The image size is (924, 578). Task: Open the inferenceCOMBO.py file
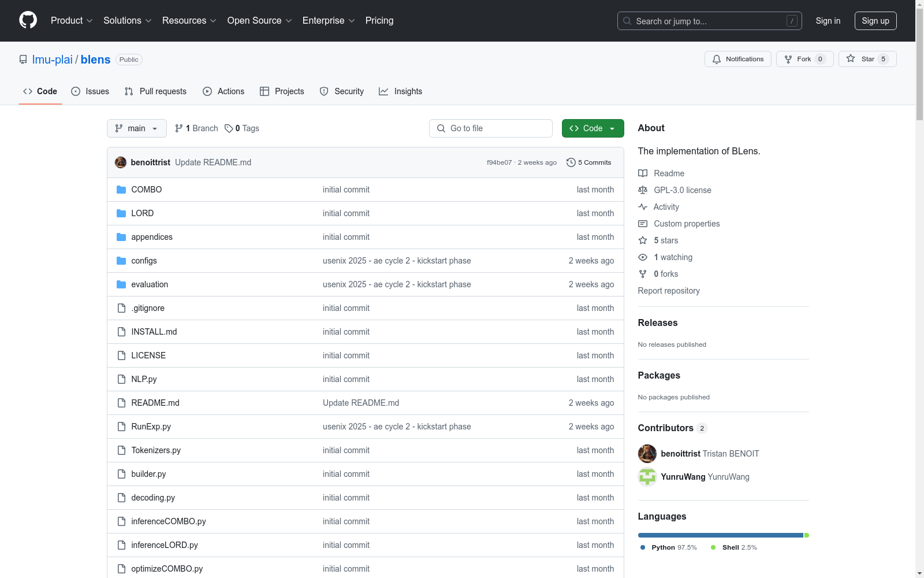click(169, 521)
